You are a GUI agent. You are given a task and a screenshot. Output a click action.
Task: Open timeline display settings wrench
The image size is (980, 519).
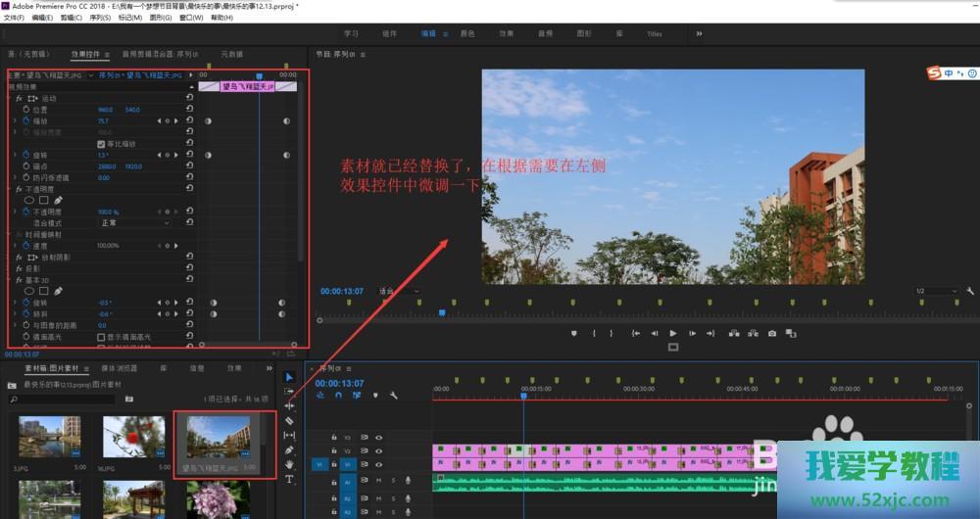(x=393, y=396)
